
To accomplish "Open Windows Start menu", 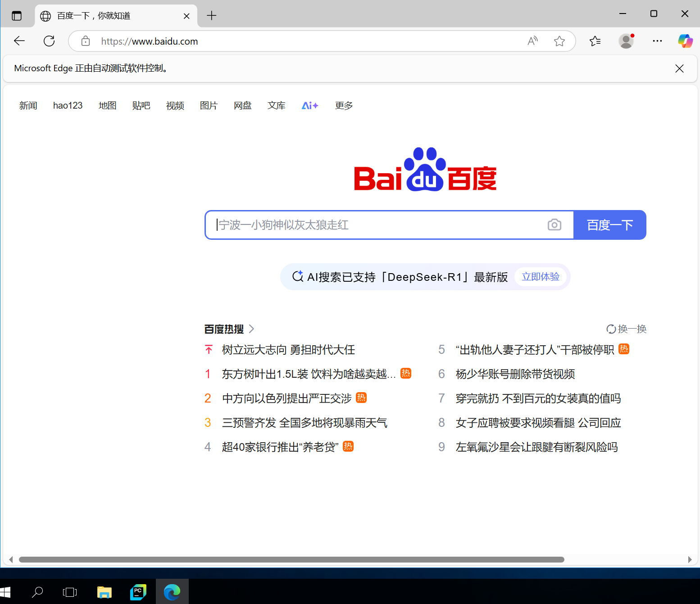I will click(5, 591).
